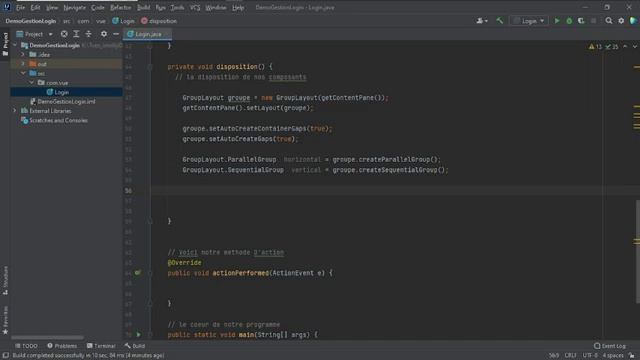Expand the out folder

pos(23,64)
